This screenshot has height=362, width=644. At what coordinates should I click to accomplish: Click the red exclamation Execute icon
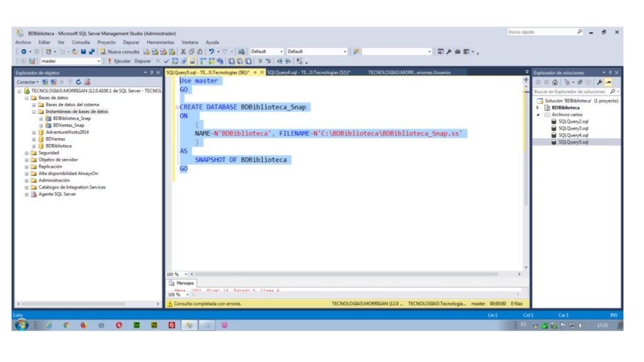point(109,61)
